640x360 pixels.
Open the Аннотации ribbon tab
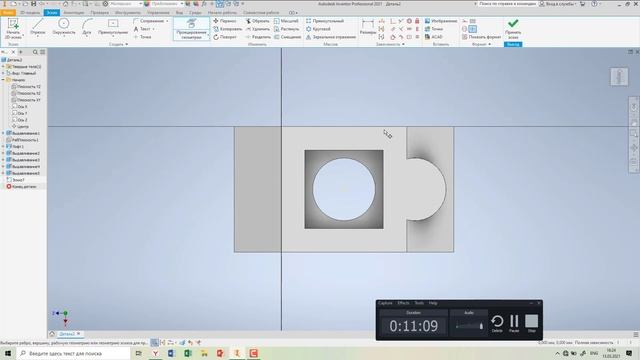click(x=73, y=13)
